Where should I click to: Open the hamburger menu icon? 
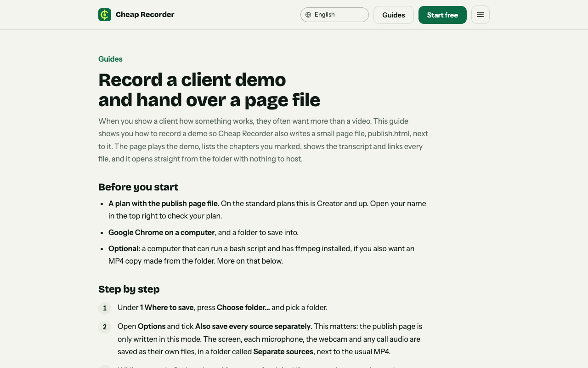(x=481, y=15)
